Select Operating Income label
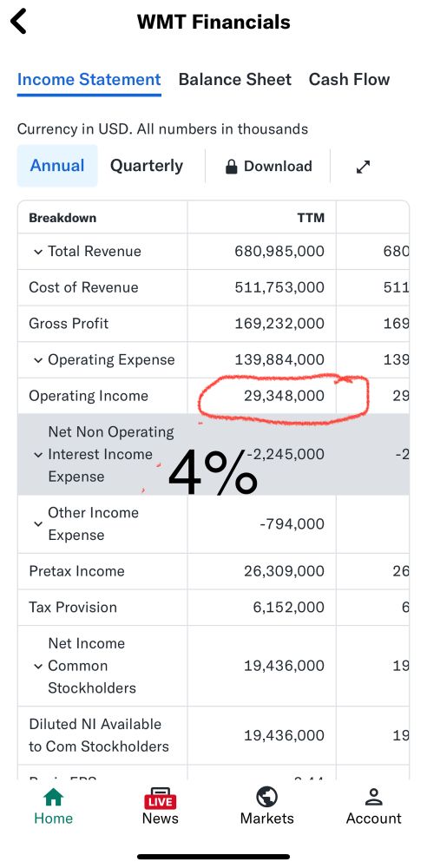This screenshot has height=868, width=427. (89, 396)
